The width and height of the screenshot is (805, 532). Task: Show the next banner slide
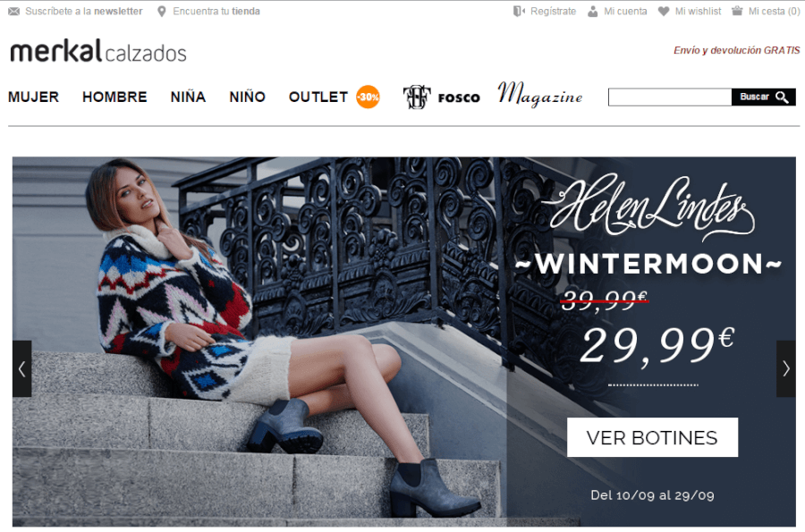click(786, 368)
